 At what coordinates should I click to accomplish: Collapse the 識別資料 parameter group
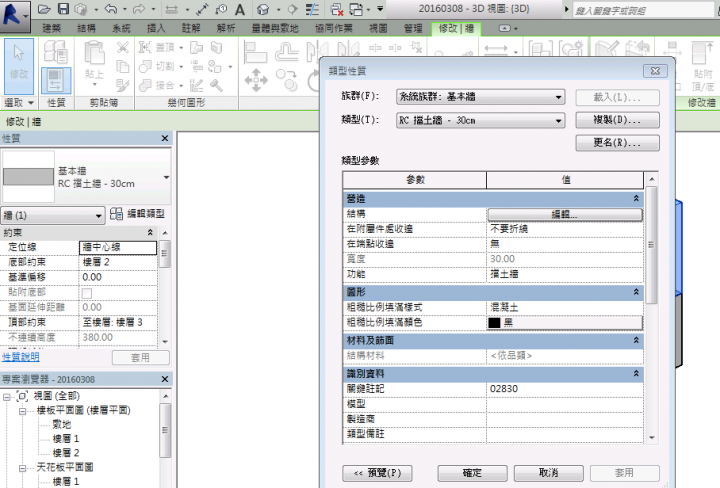(636, 374)
